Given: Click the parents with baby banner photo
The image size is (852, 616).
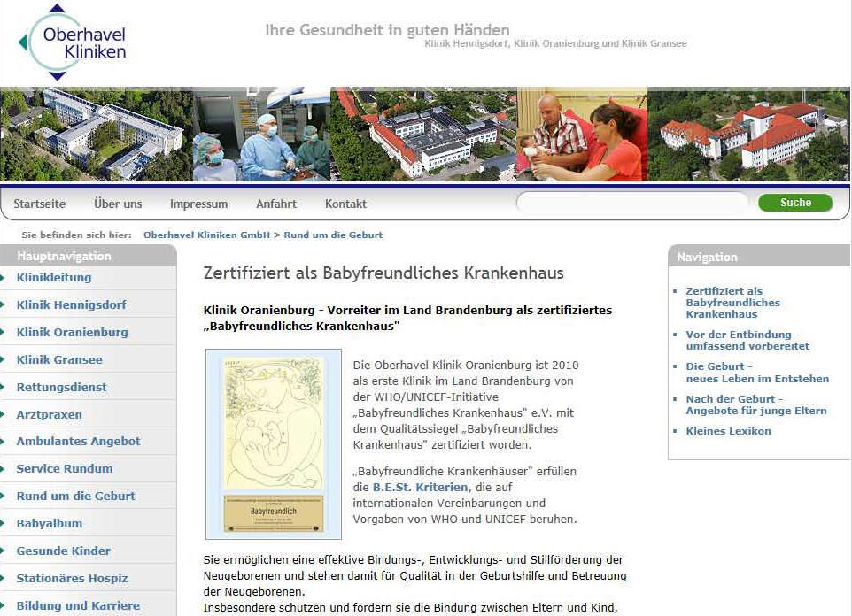Looking at the screenshot, I should tap(582, 135).
